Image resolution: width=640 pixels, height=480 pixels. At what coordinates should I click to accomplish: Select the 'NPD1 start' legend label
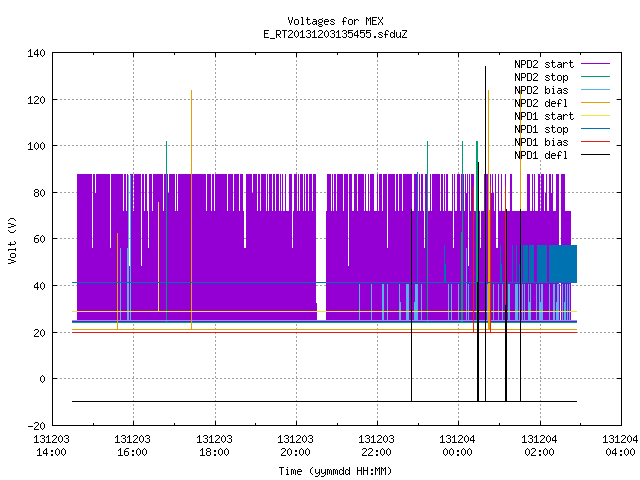(544, 116)
